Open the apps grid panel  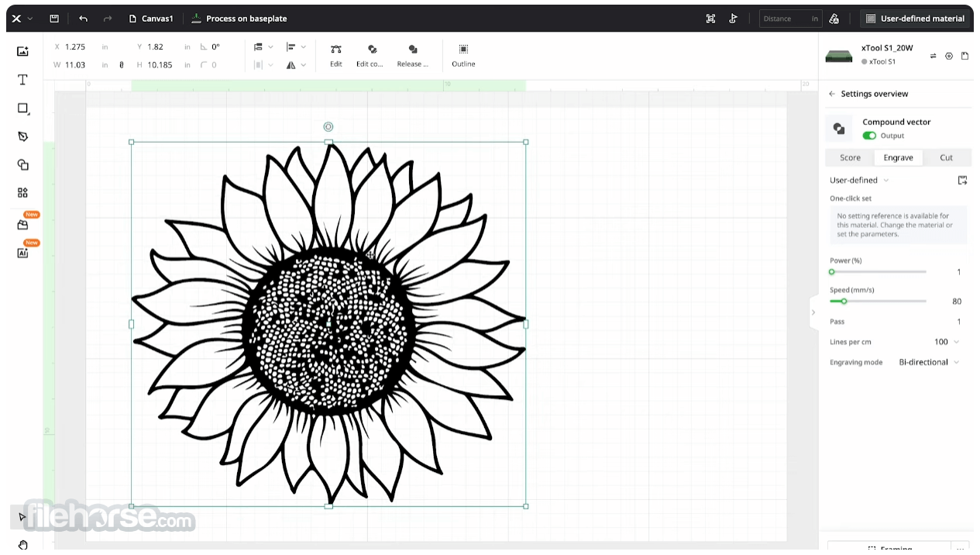tap(22, 193)
